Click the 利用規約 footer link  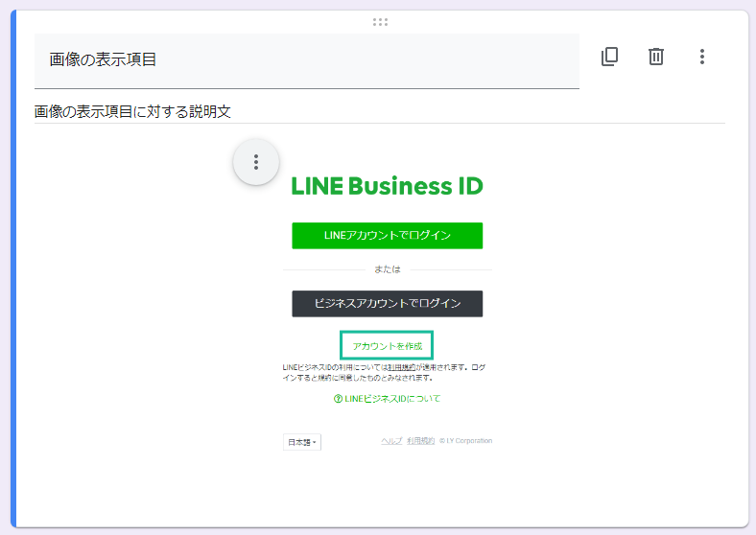421,440
